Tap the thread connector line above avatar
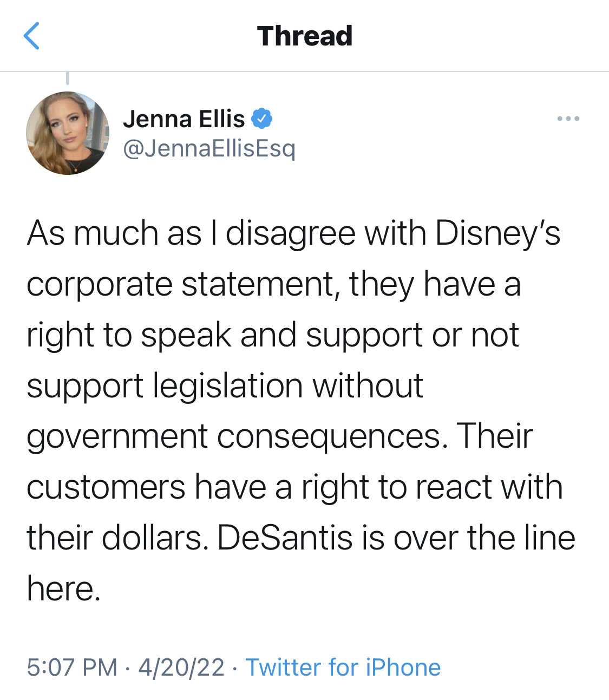Screen dimensions: 609x700 pos(68,78)
